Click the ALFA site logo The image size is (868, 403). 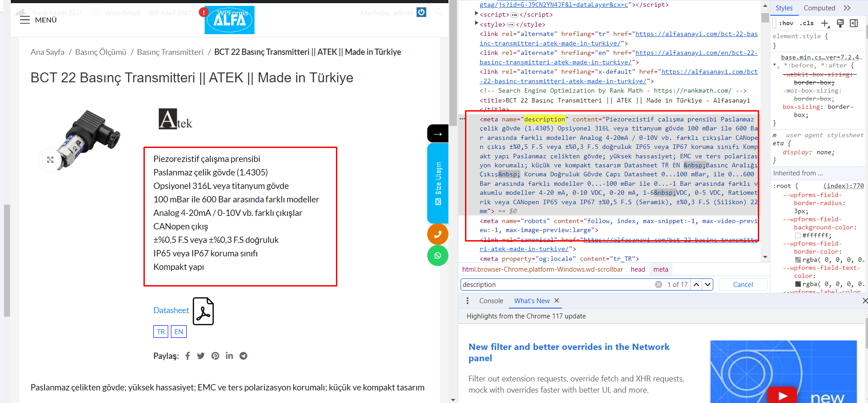(229, 20)
